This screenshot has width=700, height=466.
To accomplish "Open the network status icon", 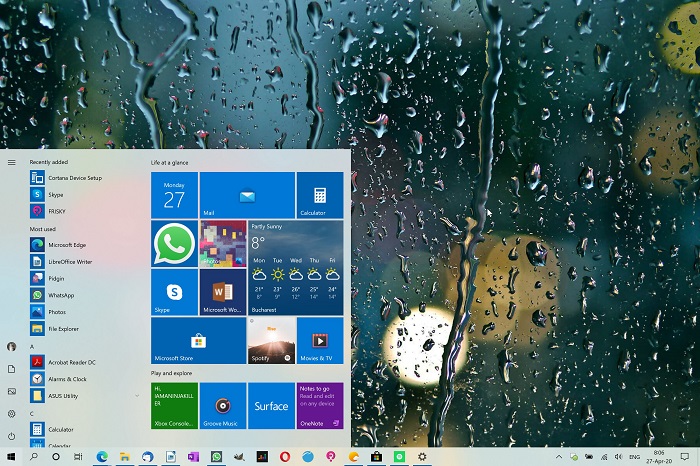I will coord(604,457).
